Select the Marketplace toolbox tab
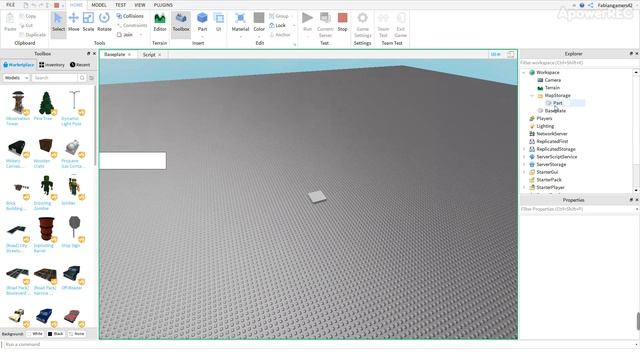Viewport: 640px width, 360px height. 19,64
